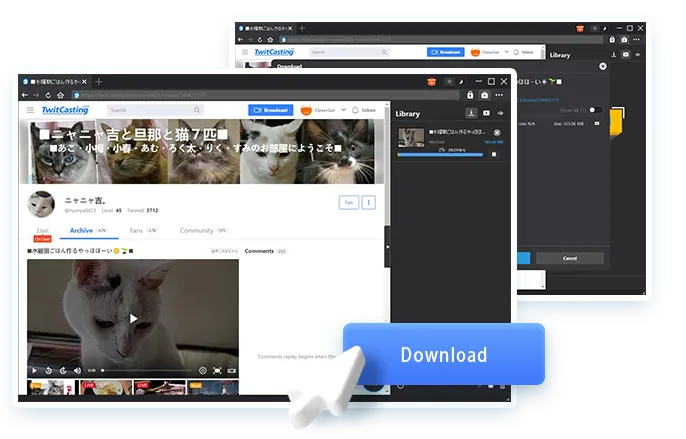Enter fullscreen with the player fullscreen icon
The image size is (686, 439).
[x=217, y=371]
